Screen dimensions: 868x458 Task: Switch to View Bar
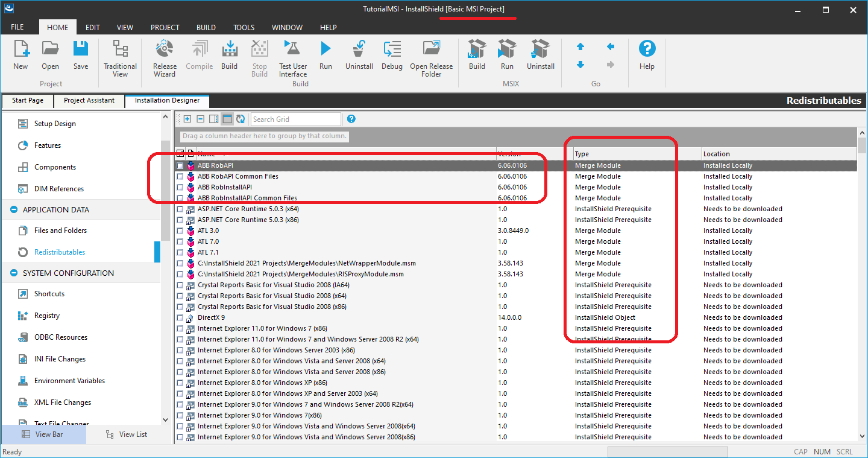pos(43,434)
